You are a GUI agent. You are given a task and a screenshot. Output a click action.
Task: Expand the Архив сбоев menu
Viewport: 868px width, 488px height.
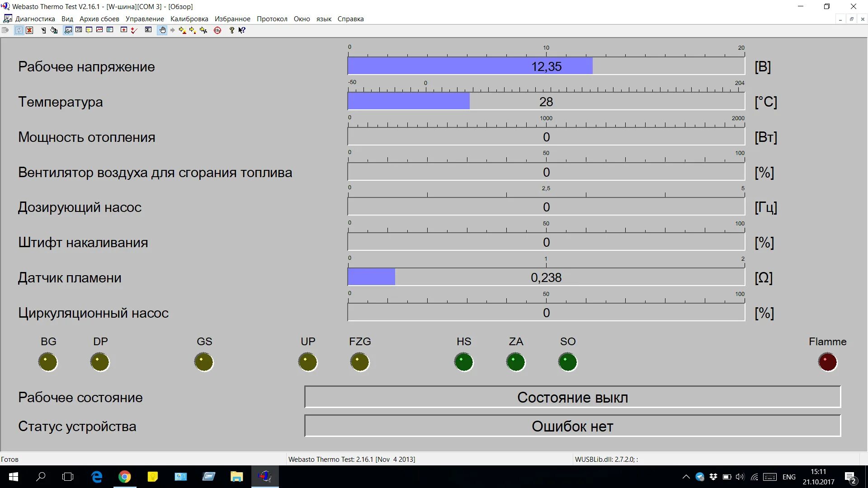click(99, 19)
